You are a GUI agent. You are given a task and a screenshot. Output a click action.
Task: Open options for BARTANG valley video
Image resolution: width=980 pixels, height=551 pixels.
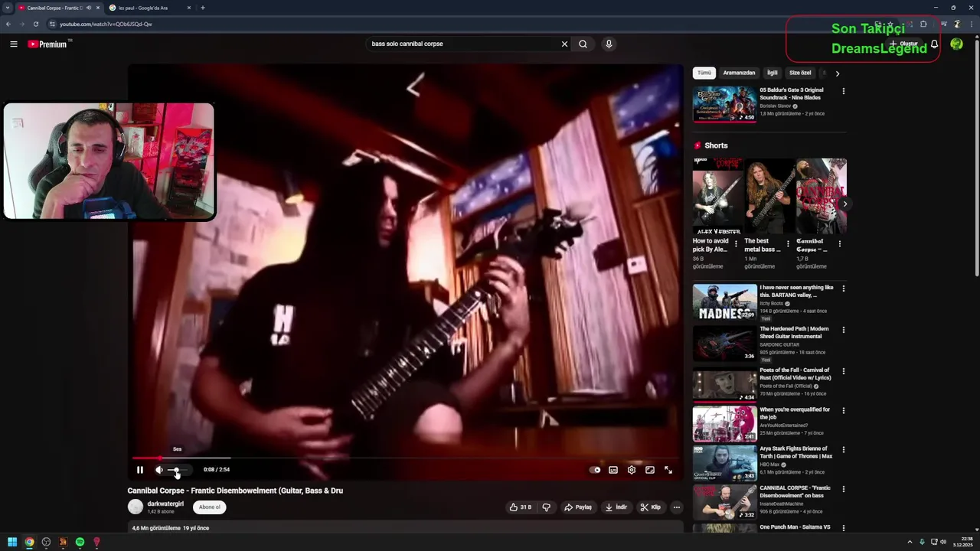point(844,289)
